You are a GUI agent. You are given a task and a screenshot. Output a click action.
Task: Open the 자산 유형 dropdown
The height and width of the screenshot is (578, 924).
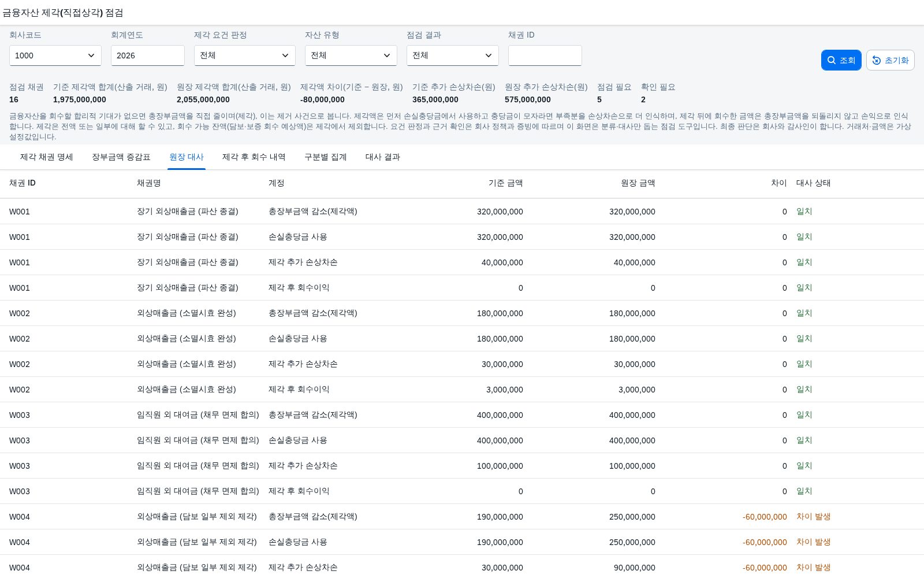(x=351, y=55)
